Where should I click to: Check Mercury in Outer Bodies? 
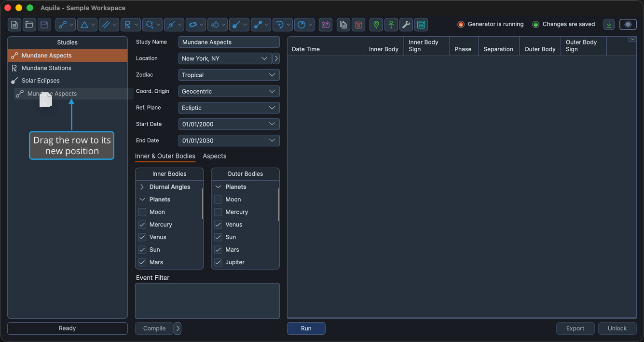(218, 212)
